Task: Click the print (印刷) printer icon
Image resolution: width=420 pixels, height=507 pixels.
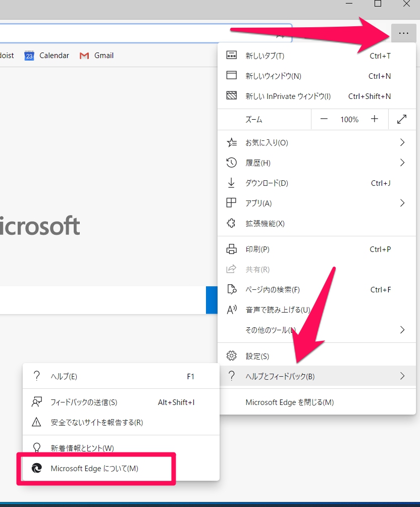Action: [x=232, y=249]
